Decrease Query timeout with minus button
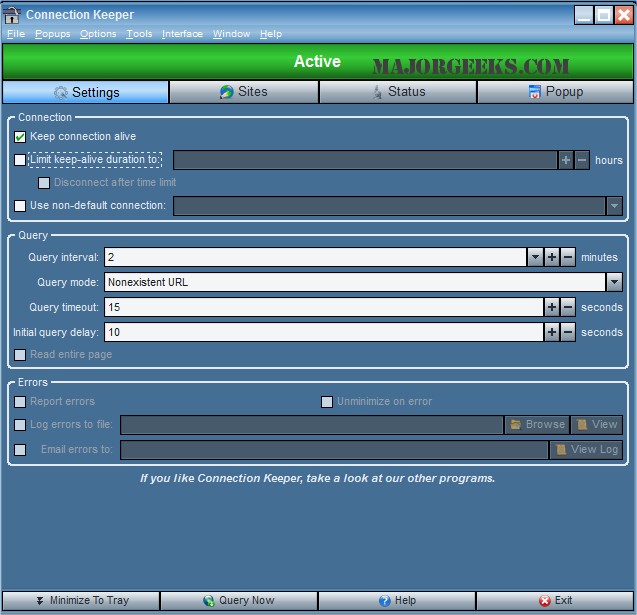 pyautogui.click(x=568, y=307)
